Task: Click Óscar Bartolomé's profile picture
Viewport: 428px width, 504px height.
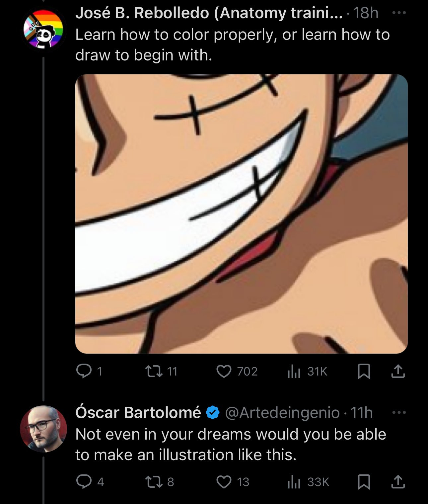Action: click(x=43, y=429)
